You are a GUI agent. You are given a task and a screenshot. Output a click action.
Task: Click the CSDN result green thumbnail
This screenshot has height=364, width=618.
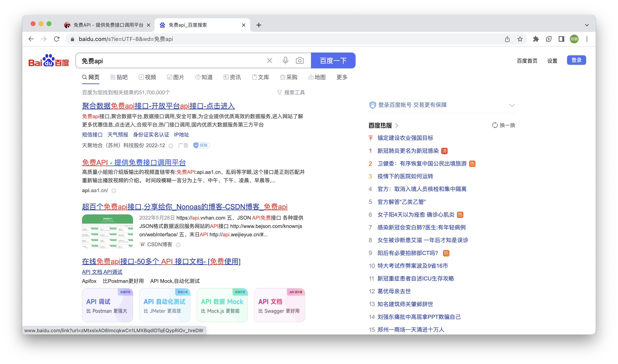108,231
